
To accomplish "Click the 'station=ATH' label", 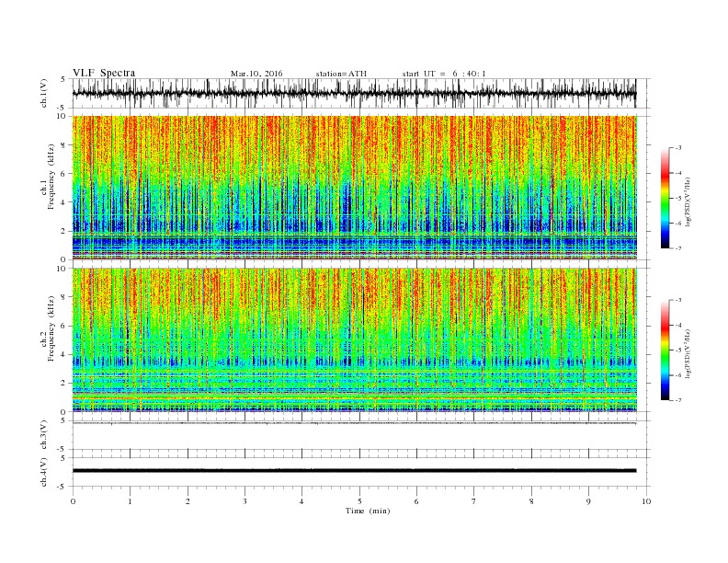I will tap(341, 74).
